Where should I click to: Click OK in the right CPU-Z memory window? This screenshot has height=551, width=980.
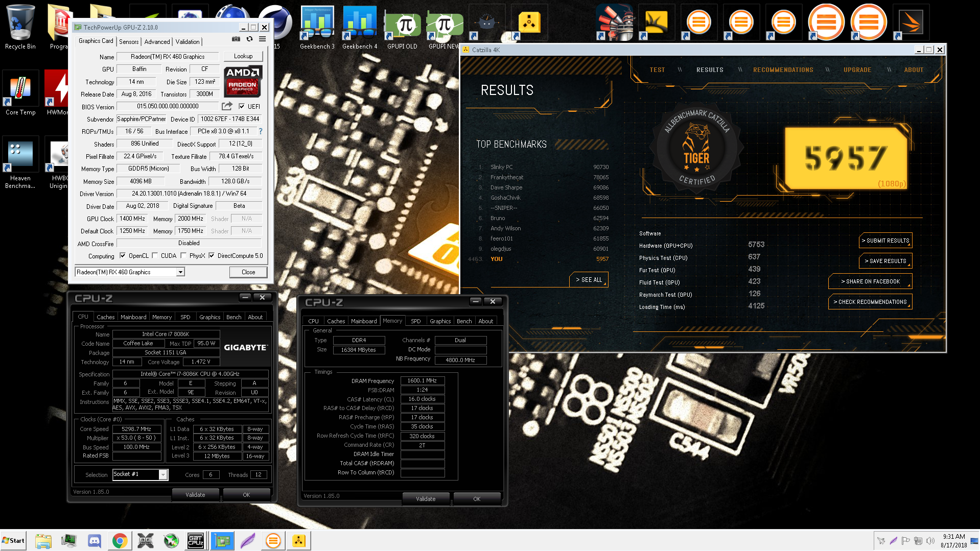[x=477, y=499]
